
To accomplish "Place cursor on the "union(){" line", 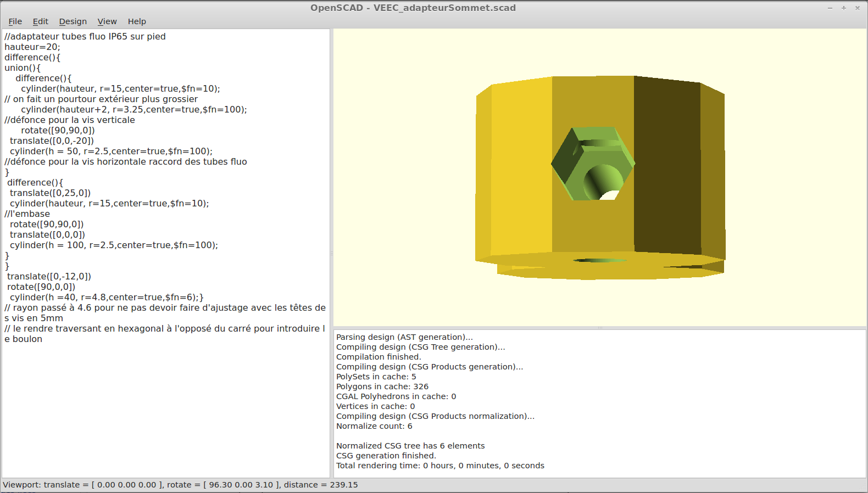I will pos(23,68).
